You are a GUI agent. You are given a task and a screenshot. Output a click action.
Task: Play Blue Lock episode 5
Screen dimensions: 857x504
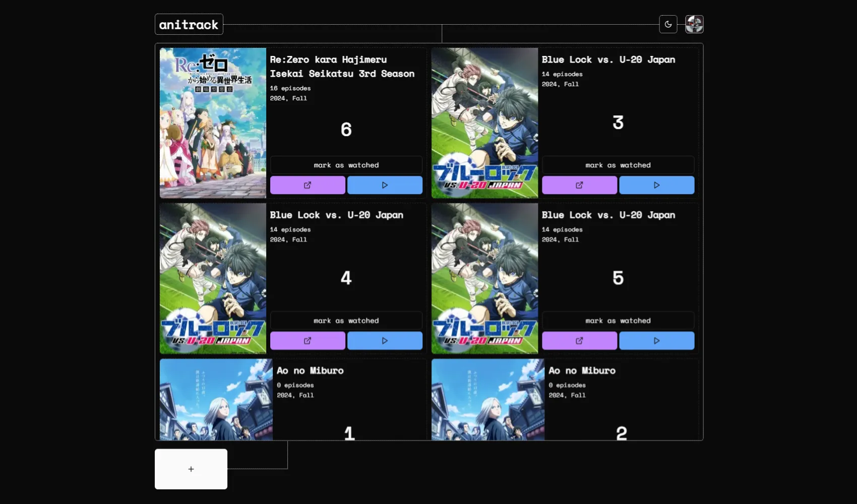point(656,341)
